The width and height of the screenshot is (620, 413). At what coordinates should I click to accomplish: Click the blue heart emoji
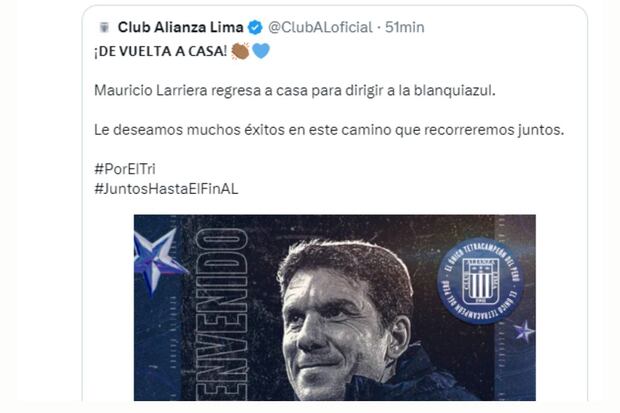(261, 51)
